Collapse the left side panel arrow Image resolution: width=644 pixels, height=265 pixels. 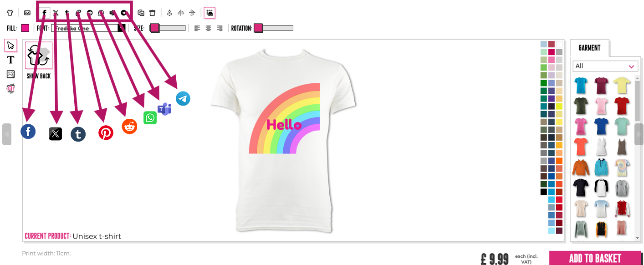6,134
